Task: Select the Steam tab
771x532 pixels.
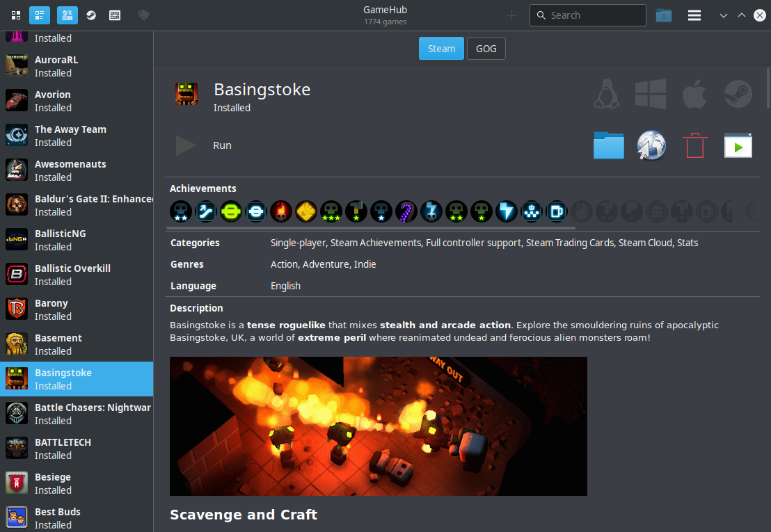Action: click(441, 49)
